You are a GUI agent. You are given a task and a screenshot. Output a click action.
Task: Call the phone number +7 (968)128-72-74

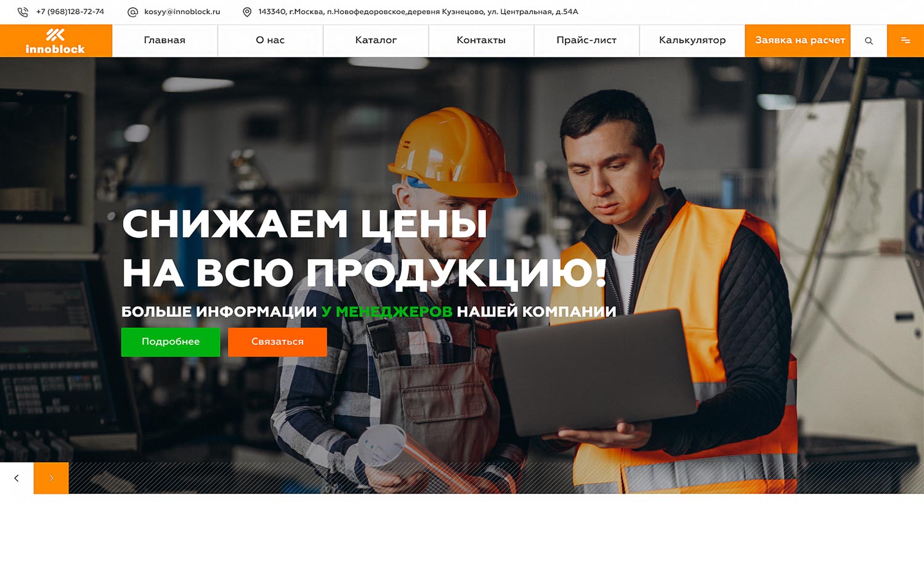click(x=70, y=12)
